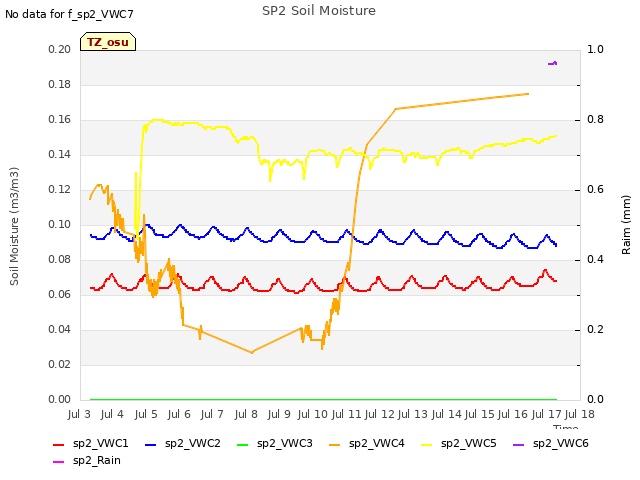This screenshot has height=480, width=640.
Task: Click the Jul 15 x-axis tick label
Action: (480, 414)
